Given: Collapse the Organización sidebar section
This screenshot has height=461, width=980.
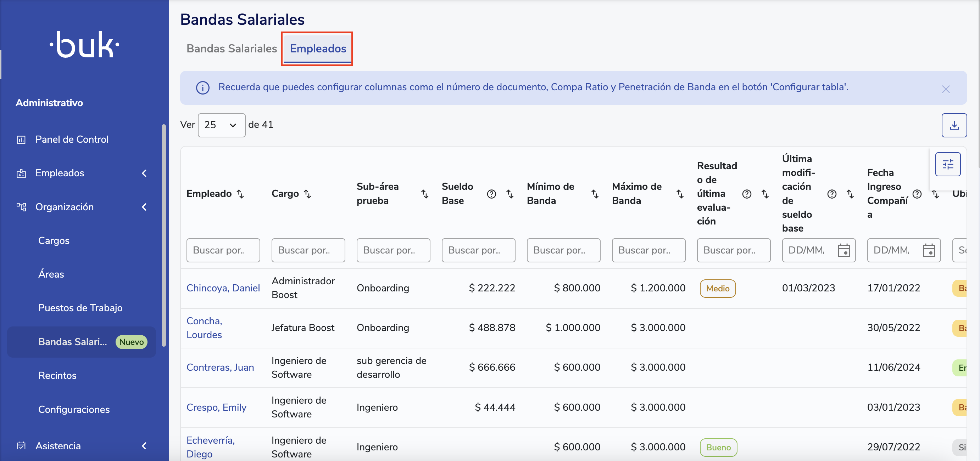Looking at the screenshot, I should point(144,207).
